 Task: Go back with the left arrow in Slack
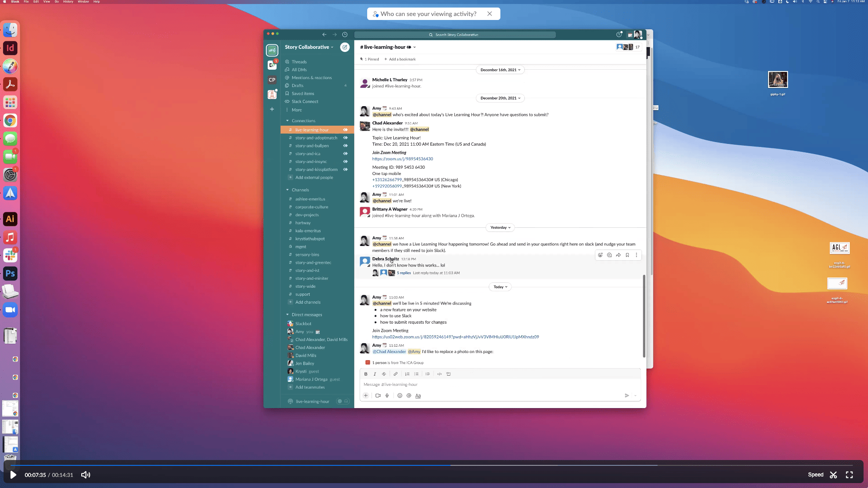click(325, 35)
